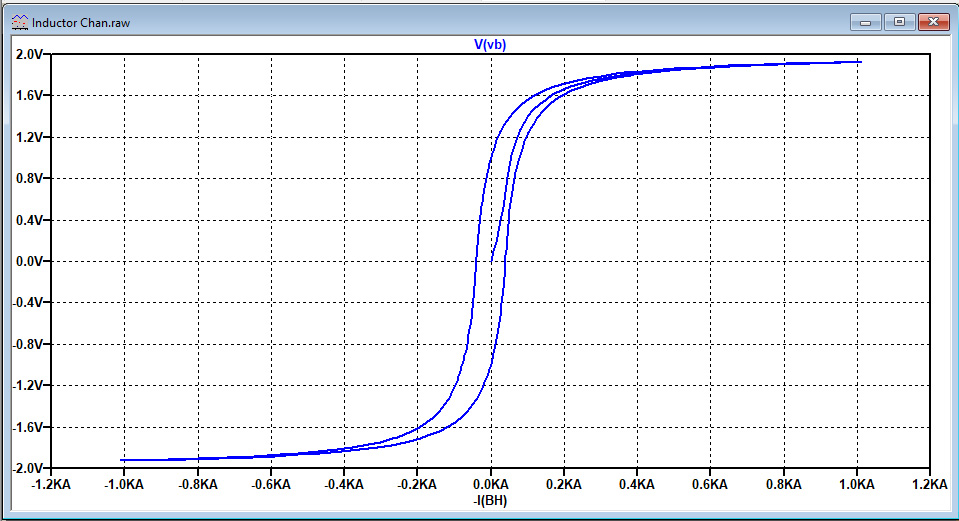This screenshot has height=521, width=959.
Task: Click the 0.0KA horizontal axis label
Action: click(491, 485)
